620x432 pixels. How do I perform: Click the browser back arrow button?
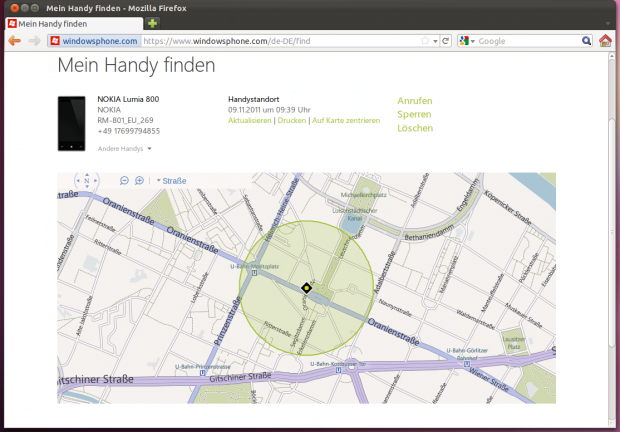(14, 41)
